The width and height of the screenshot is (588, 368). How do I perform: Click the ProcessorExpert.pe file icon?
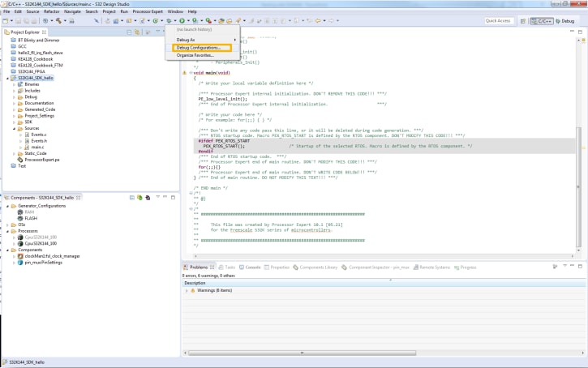20,160
